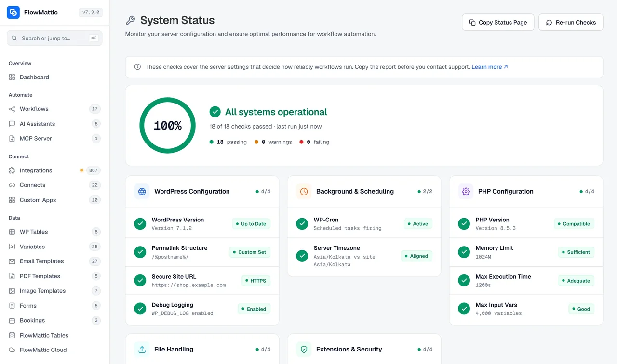Click the PDF Templates document icon
Screen dimensions: 617x364
12,276
